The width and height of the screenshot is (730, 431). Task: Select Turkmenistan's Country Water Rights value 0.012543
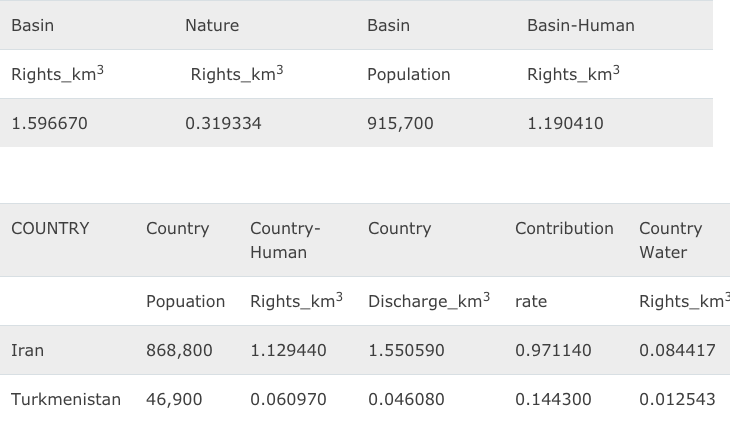tap(677, 400)
